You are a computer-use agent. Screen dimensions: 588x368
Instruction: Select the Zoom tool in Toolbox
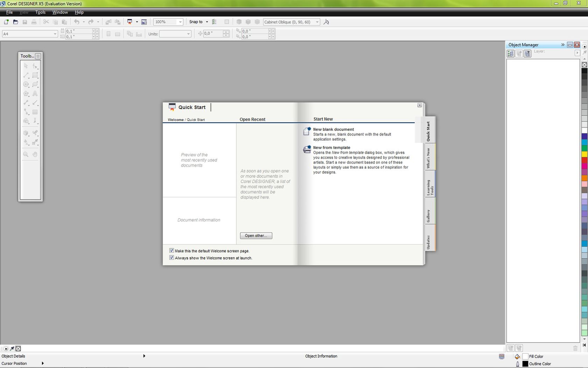26,154
